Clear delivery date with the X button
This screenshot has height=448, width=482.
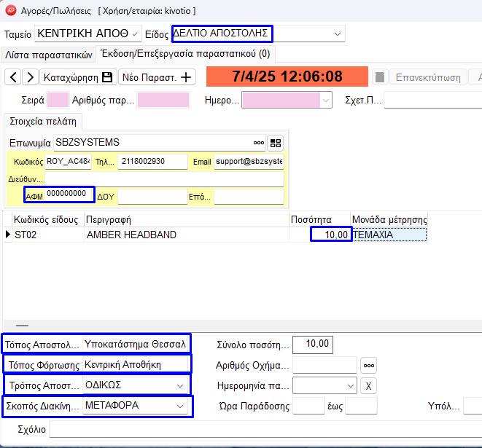tap(370, 385)
